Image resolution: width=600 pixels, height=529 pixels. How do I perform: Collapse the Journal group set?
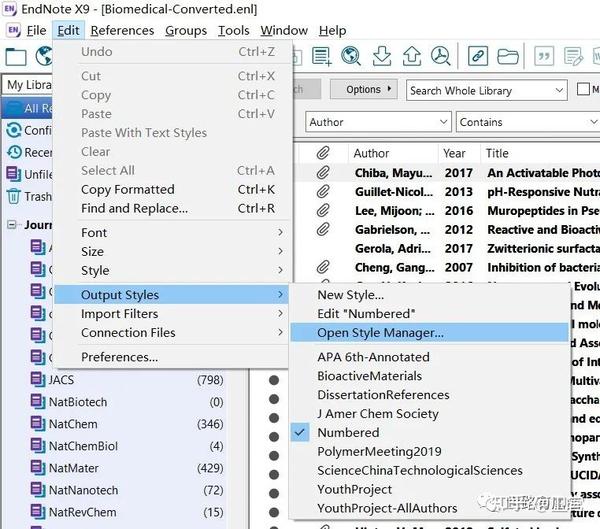pyautogui.click(x=12, y=224)
